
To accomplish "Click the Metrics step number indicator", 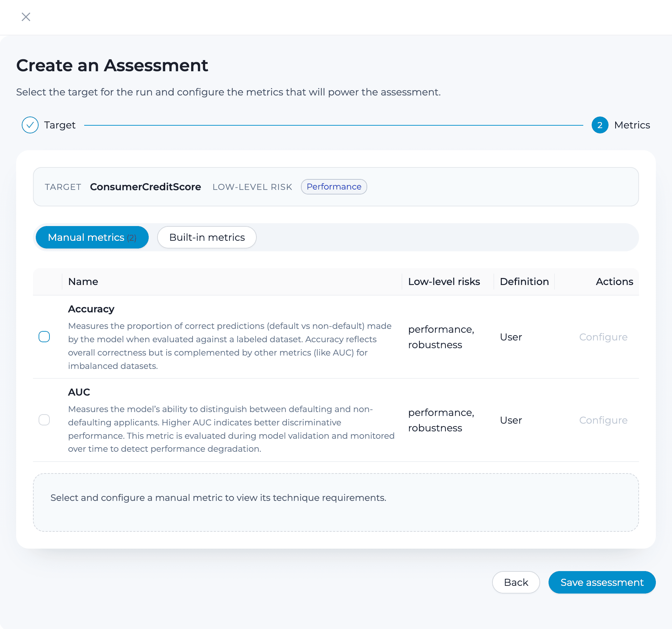I will click(x=600, y=125).
